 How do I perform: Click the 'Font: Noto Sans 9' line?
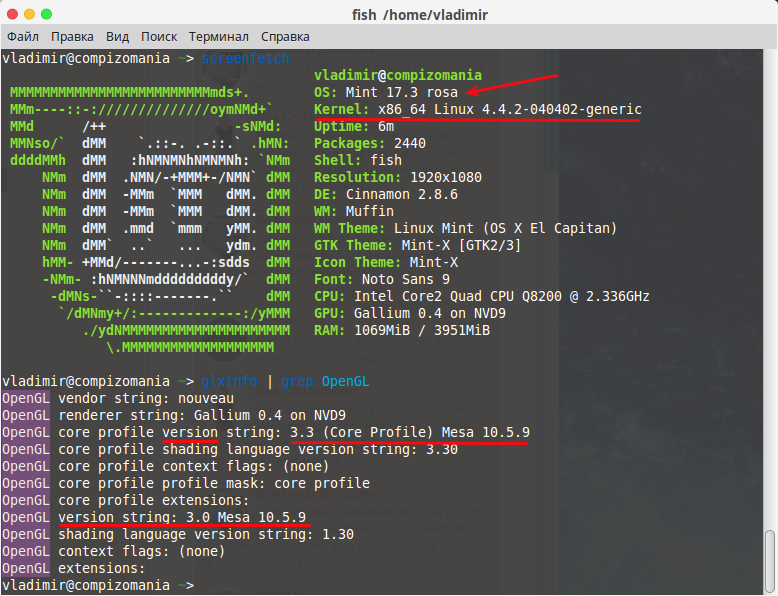tap(382, 279)
